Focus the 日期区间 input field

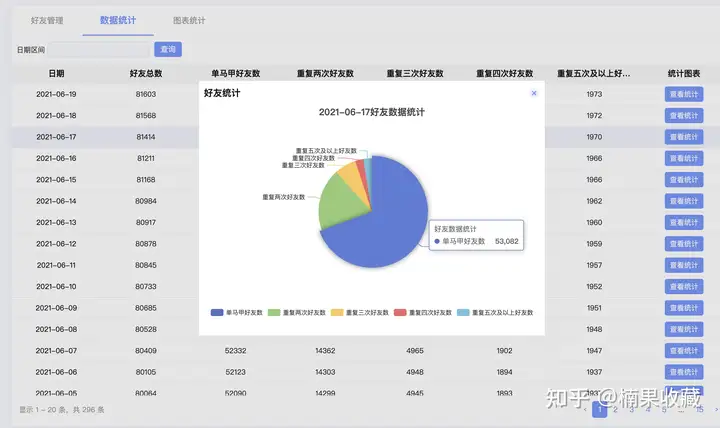[x=99, y=50]
